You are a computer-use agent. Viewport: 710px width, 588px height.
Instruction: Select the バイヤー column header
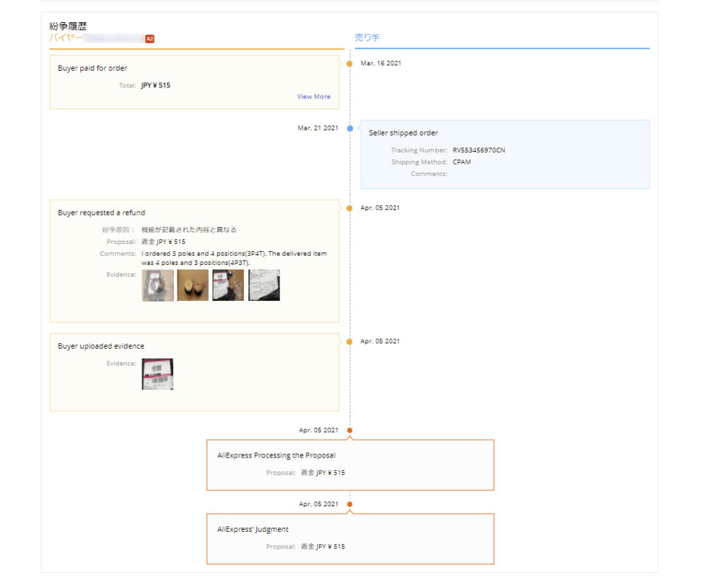click(x=66, y=37)
